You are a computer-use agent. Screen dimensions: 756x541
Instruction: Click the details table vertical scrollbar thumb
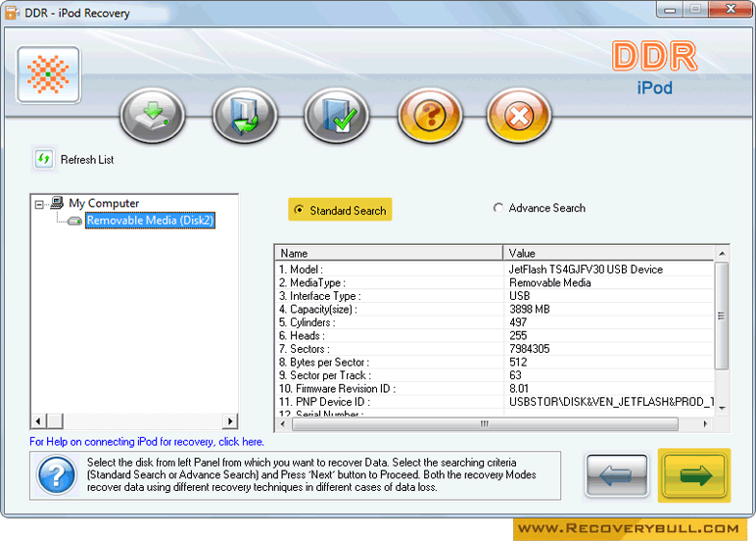click(722, 317)
